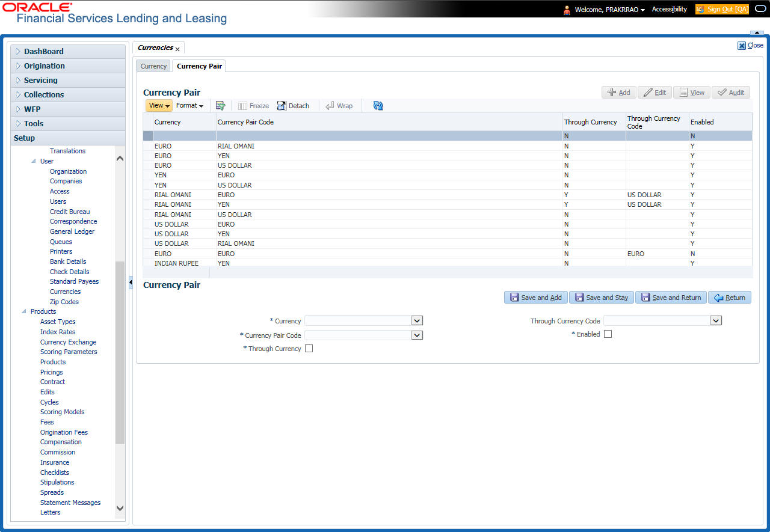The height and width of the screenshot is (532, 770).
Task: Open Currency Exchange in Setup tree
Action: pos(69,342)
